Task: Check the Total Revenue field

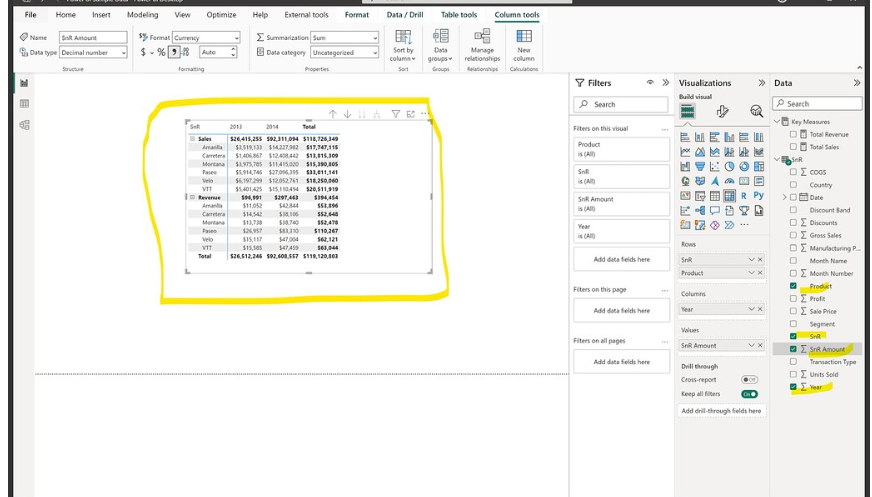Action: [x=793, y=135]
